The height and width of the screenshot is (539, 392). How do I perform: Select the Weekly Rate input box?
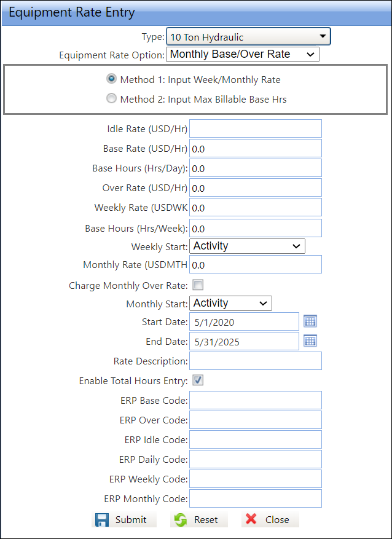coord(255,208)
